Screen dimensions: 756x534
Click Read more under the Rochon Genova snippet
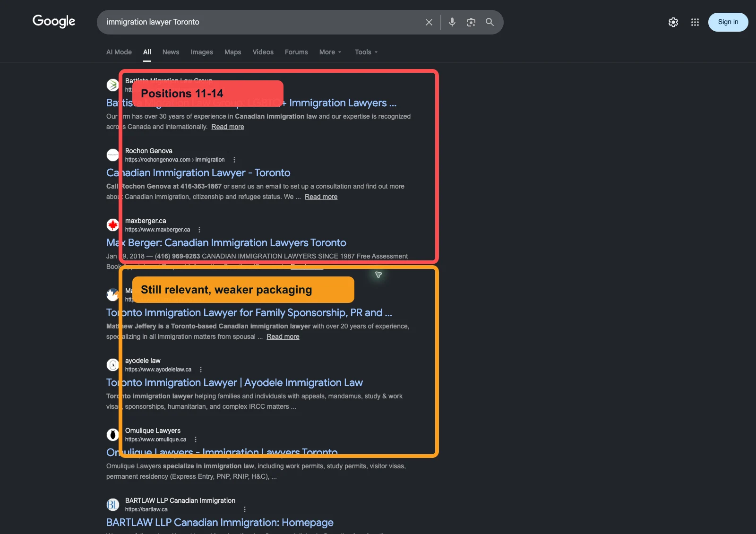pyautogui.click(x=321, y=197)
